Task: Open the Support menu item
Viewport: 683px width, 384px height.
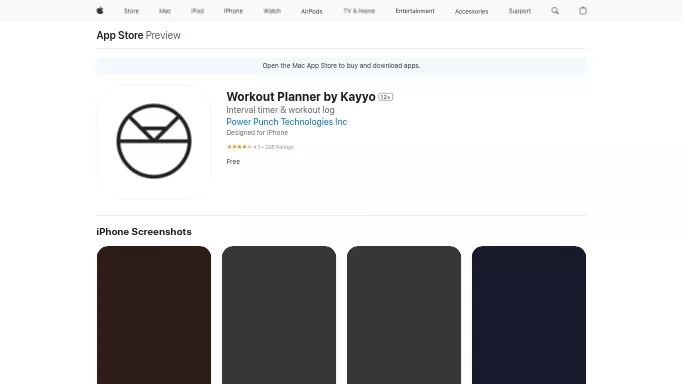Action: pos(520,11)
